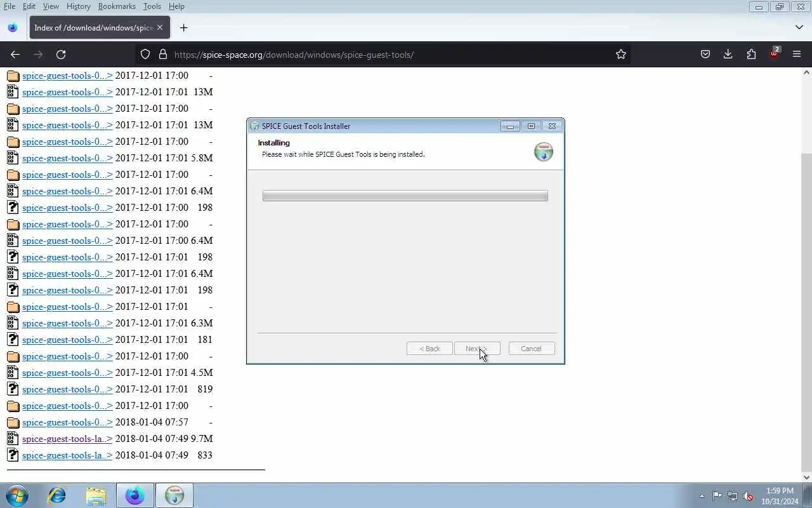Click the Next button in installer
The image size is (812, 508).
click(x=477, y=349)
